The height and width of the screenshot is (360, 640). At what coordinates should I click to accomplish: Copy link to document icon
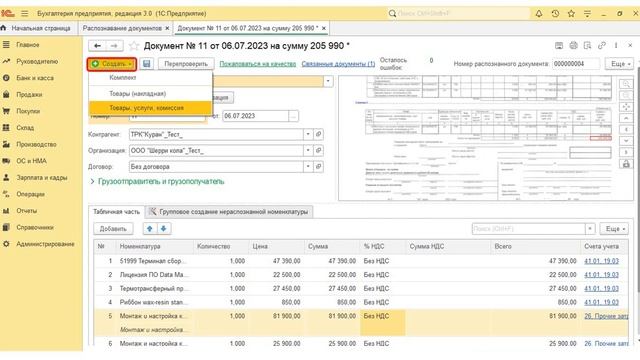coord(602,45)
